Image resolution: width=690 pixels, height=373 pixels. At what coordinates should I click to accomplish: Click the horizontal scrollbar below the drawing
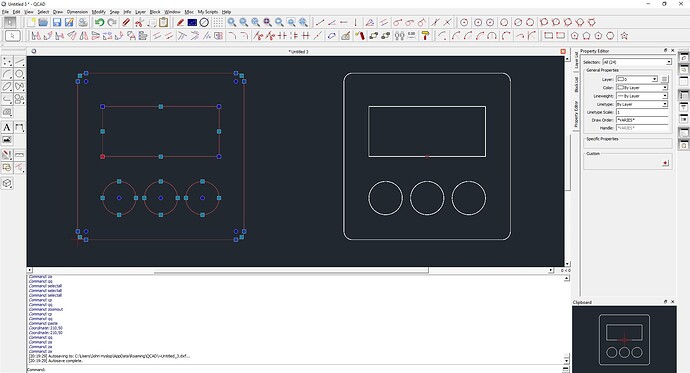[291, 270]
